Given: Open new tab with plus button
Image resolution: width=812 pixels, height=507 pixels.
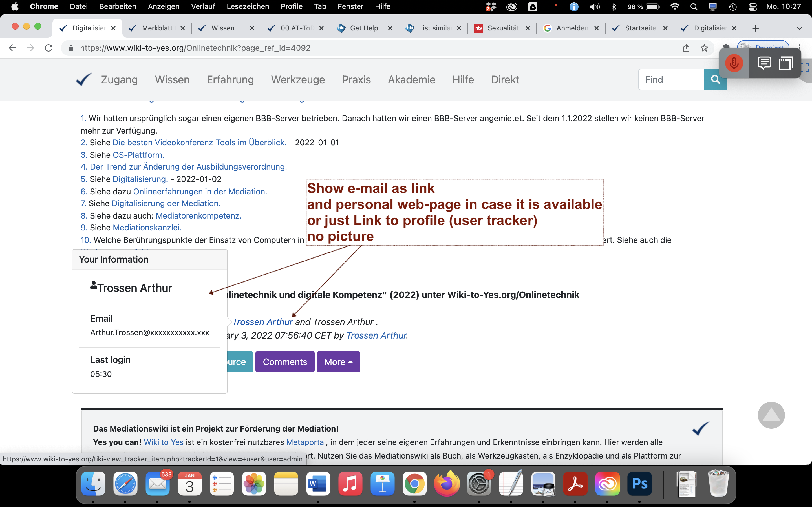Looking at the screenshot, I should point(755,28).
